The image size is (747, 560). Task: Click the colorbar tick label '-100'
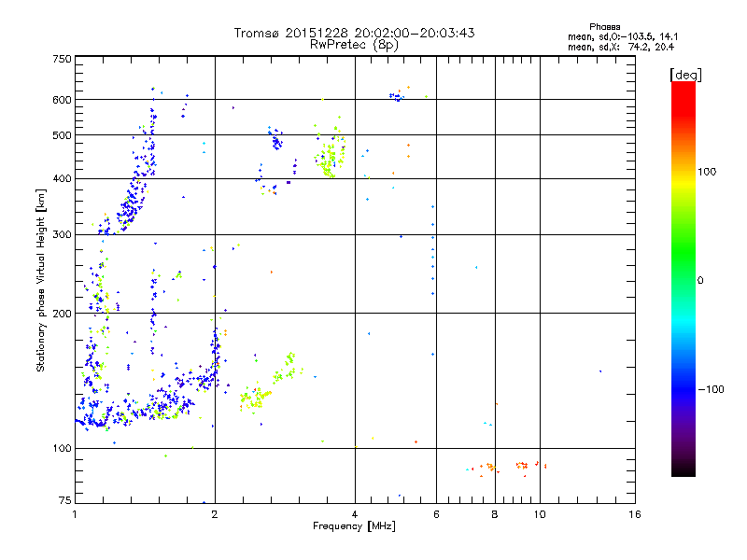pos(711,389)
